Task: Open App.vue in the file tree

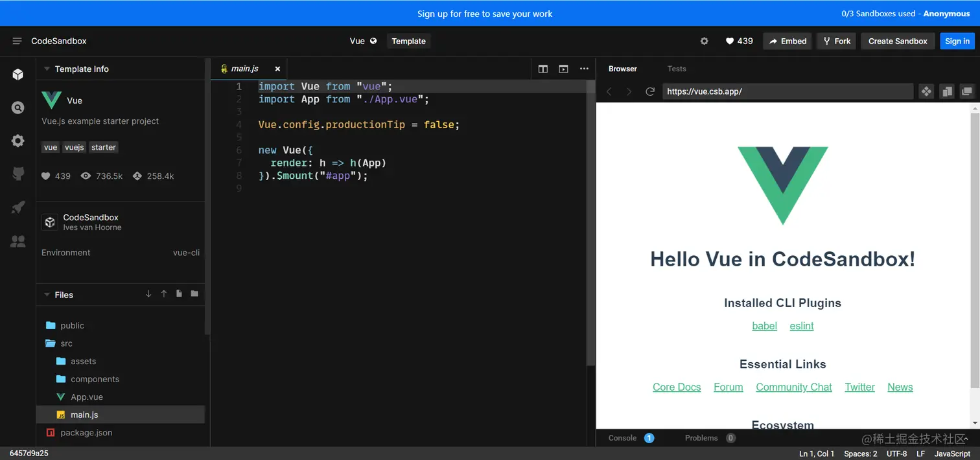Action: click(121, 397)
